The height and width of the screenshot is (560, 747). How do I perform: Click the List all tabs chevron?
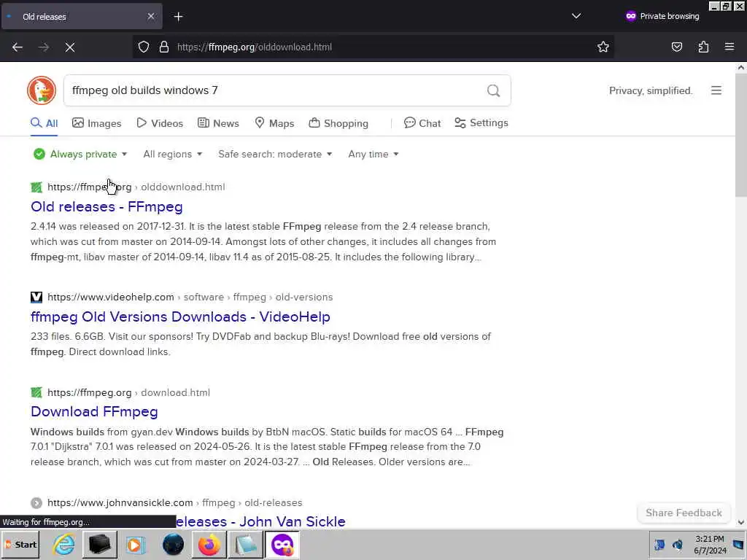(576, 16)
